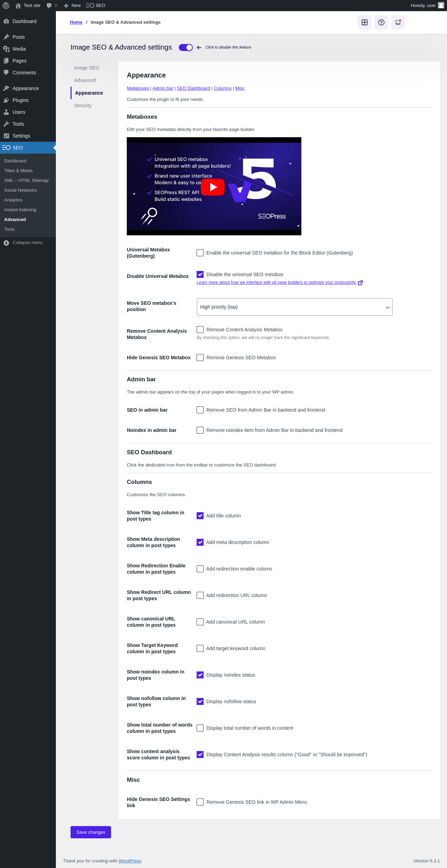
Task: Open WordPress footer link
Action: [130, 861]
